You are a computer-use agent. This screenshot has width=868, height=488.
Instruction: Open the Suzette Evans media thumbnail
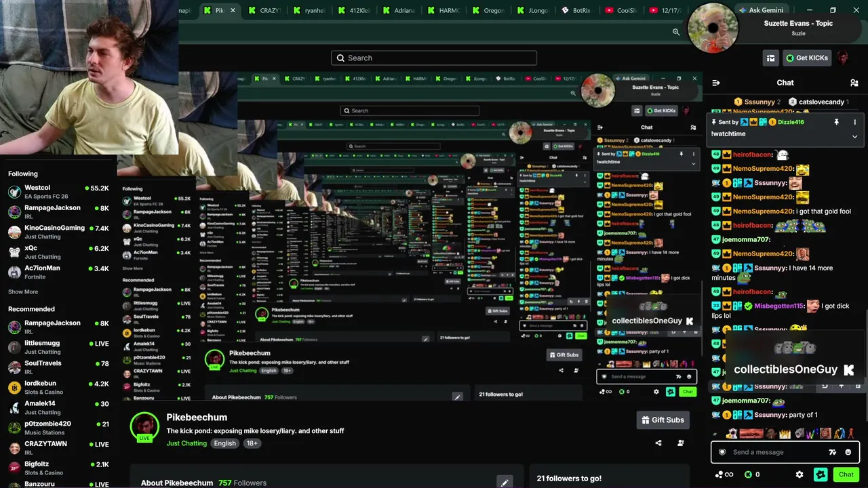pyautogui.click(x=713, y=28)
